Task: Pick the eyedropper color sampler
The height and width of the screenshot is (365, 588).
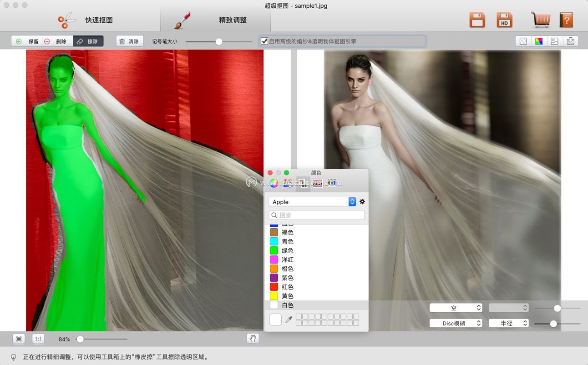Action: (x=288, y=320)
